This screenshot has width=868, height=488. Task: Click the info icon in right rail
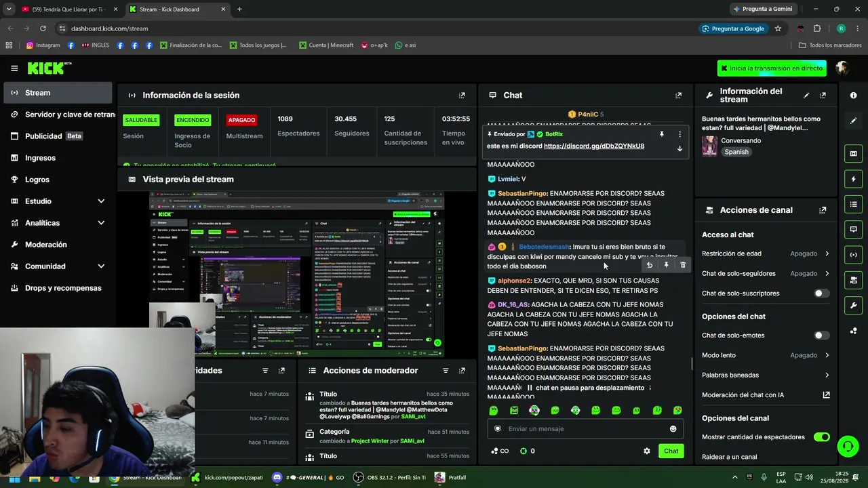[x=853, y=96]
